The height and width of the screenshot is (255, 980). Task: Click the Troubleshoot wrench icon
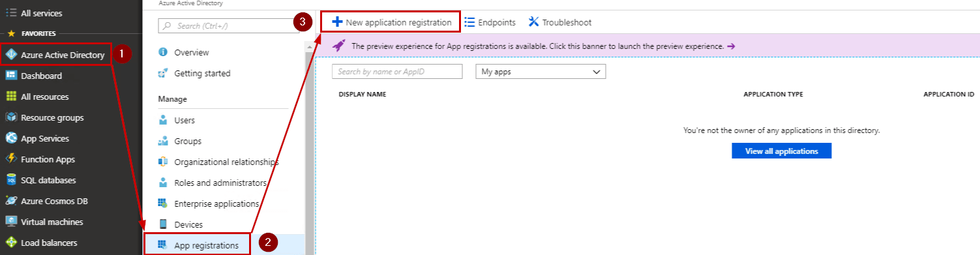coord(533,22)
